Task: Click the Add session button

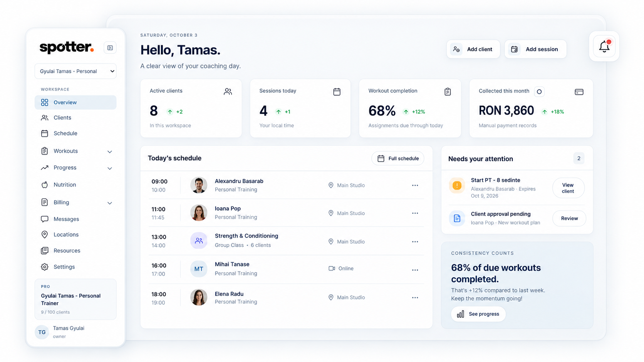Action: [535, 49]
